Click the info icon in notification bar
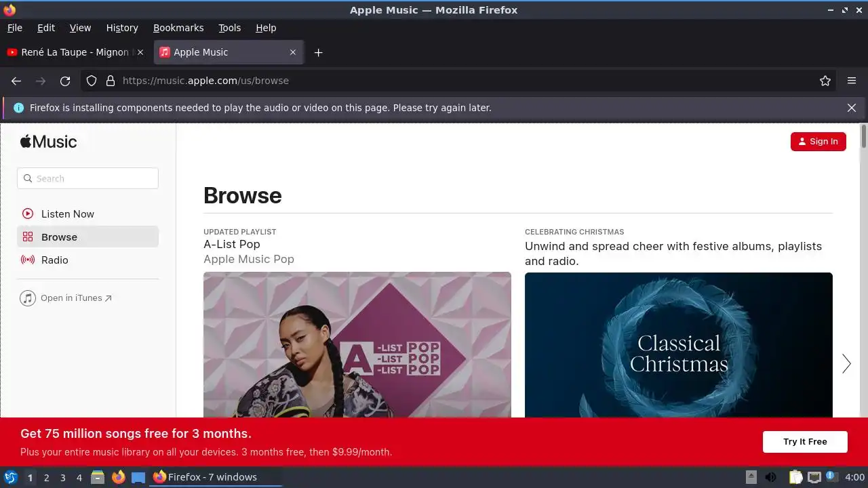 tap(18, 108)
